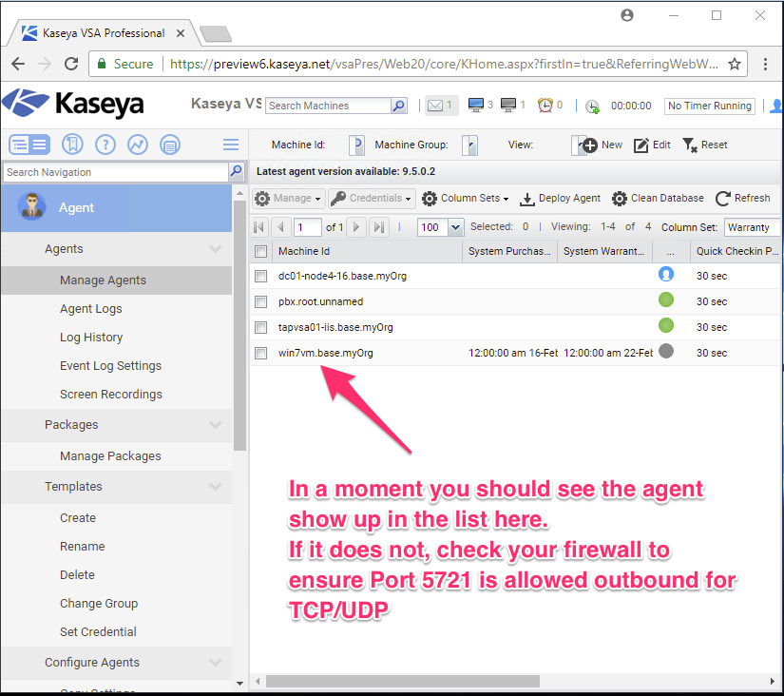
Task: Click the horizontal scrollbar under the agent grid
Action: (x=403, y=681)
